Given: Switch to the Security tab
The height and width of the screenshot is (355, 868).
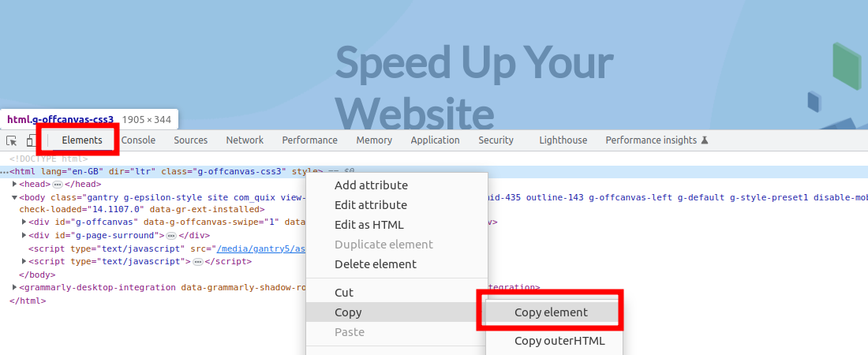Looking at the screenshot, I should [x=496, y=140].
